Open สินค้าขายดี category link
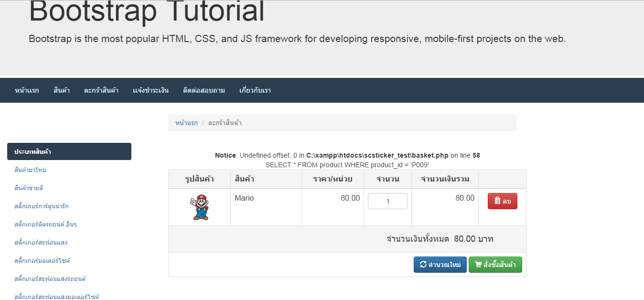 pyautogui.click(x=29, y=188)
